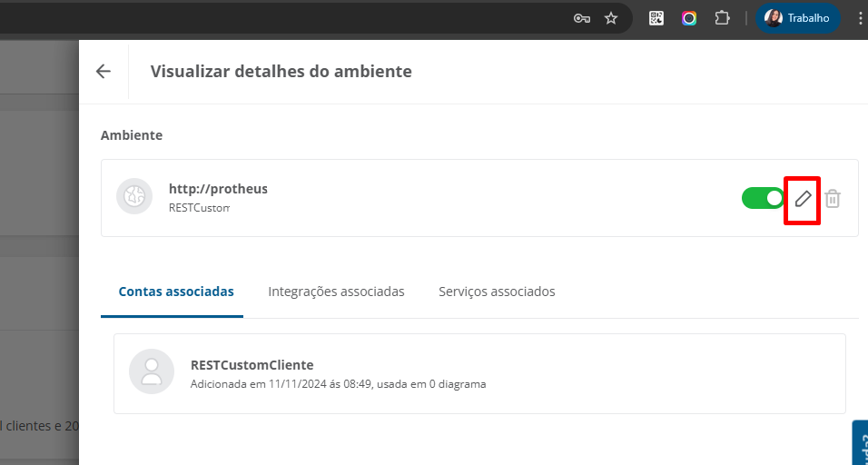Viewport: 868px width, 465px height.
Task: Select the Contas associadas tab
Action: (x=176, y=292)
